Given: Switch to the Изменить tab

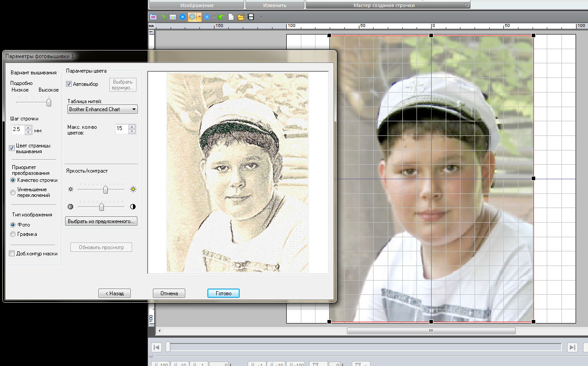Looking at the screenshot, I should click(x=275, y=5).
